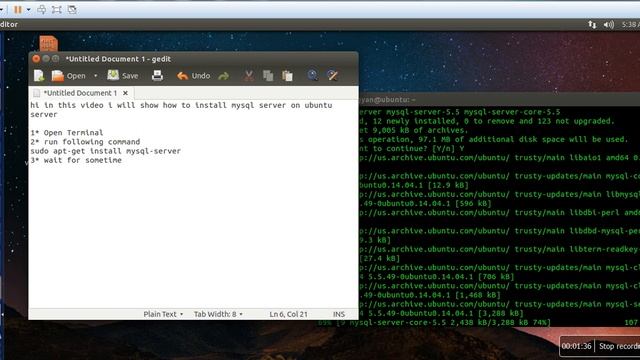Screen dimensions: 640x360
Task: Open the sound volume indicator
Action: 609,24
